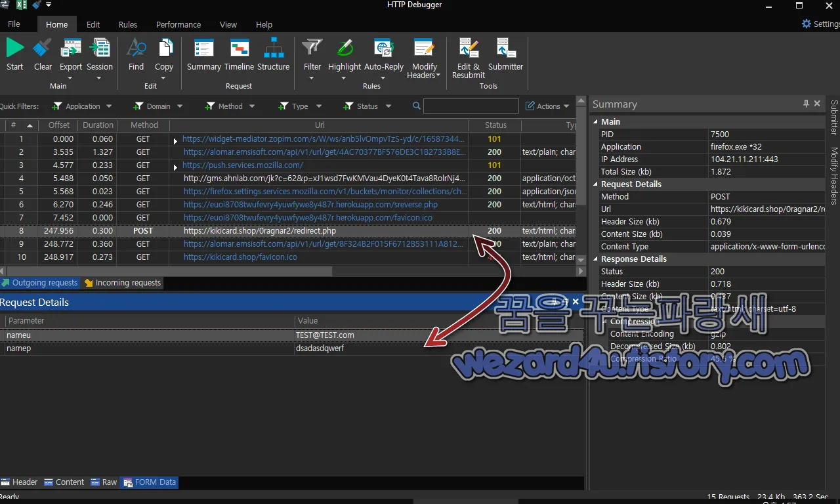Expand the push.services.mozilla.com request row
This screenshot has height=504, width=840.
point(175,167)
